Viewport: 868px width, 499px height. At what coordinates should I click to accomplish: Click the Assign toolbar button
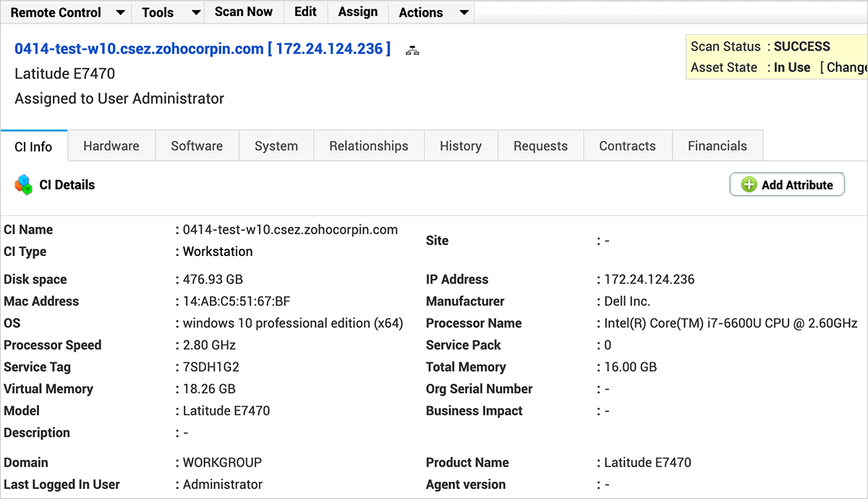point(358,12)
